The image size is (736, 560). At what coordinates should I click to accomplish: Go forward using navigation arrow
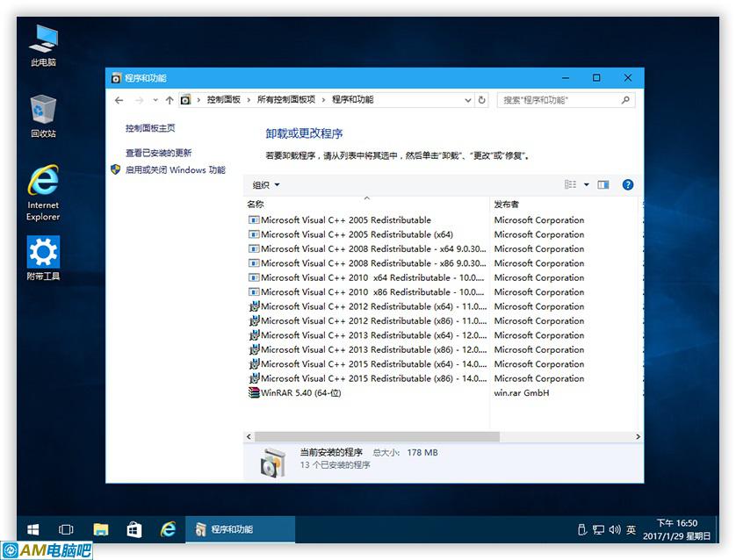139,100
